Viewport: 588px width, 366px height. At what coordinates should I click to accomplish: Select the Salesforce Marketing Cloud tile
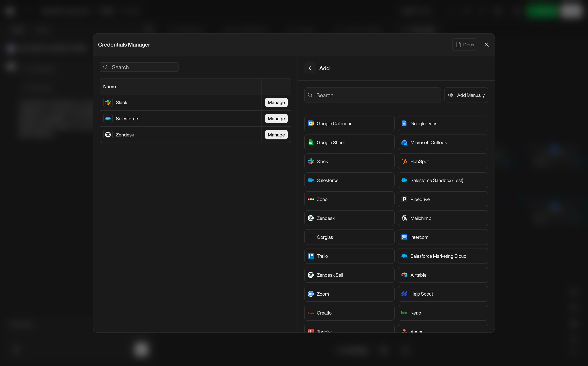coord(443,256)
